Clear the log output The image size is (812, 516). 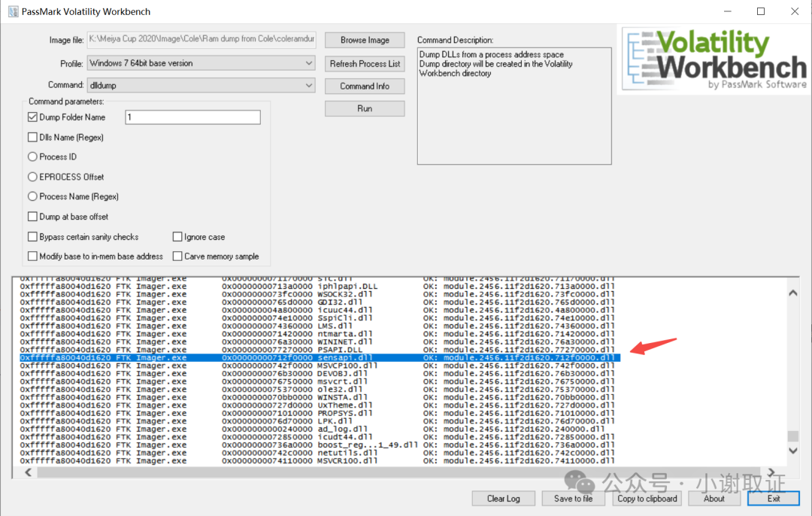pyautogui.click(x=503, y=499)
